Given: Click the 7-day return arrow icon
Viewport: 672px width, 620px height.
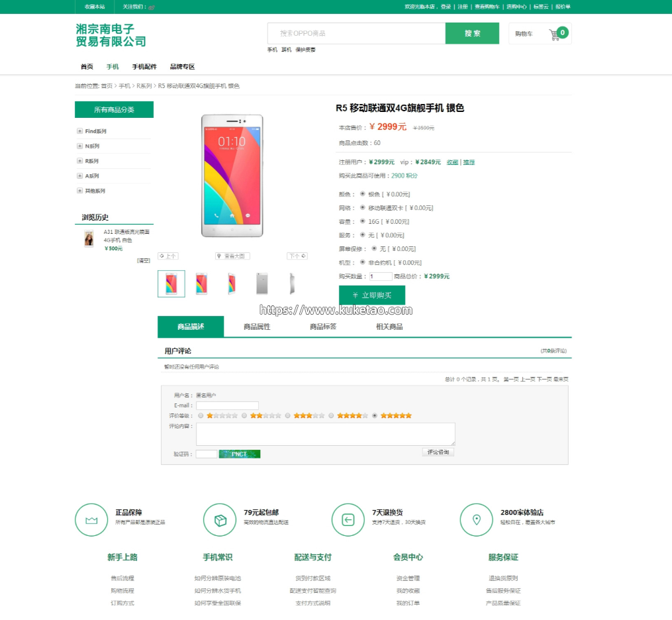Looking at the screenshot, I should click(x=348, y=520).
